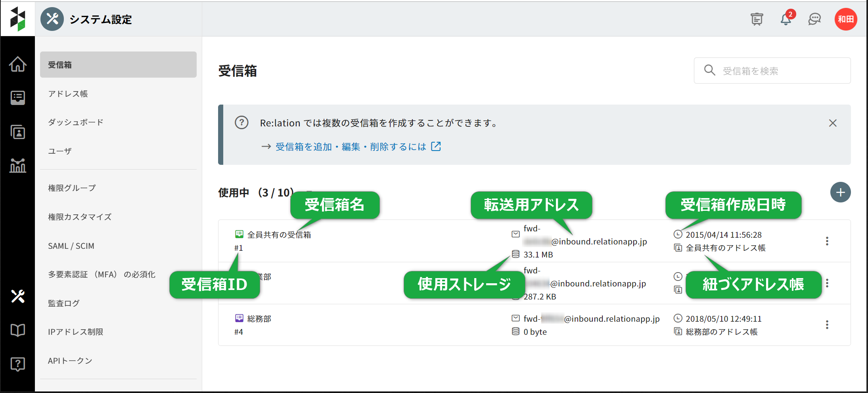This screenshot has width=868, height=393.
Task: Click the home icon in left sidebar
Action: (x=18, y=64)
